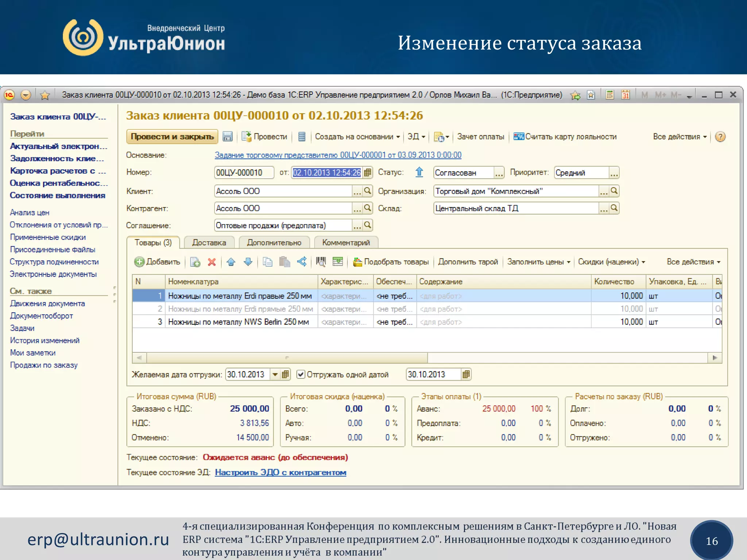Switch to Товары (3) tab
This screenshot has width=747, height=560.
153,242
